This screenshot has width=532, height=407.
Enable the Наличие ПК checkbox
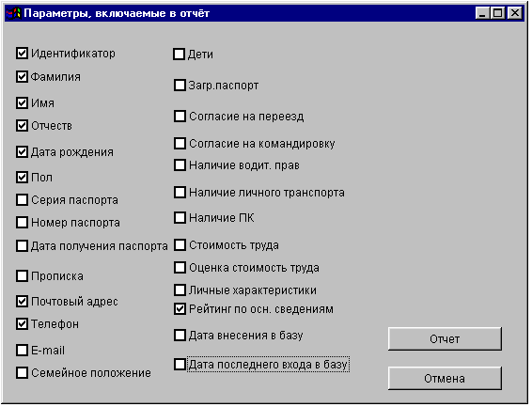180,217
